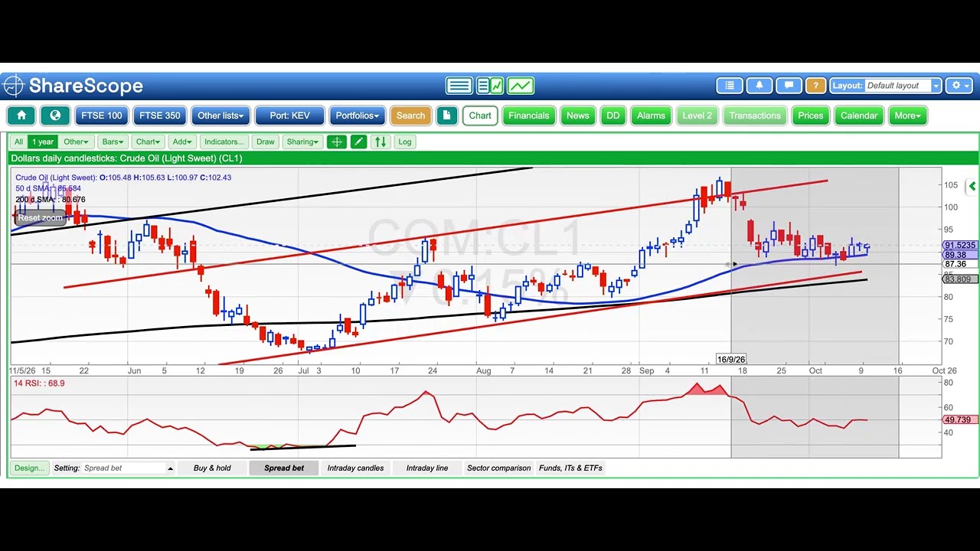Click the ShareScope logo
Image resolution: width=980 pixels, height=551 pixels.
tap(73, 86)
